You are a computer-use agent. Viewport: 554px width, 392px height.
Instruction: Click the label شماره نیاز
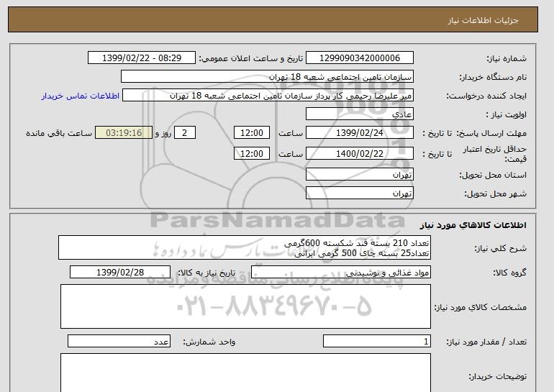(x=507, y=58)
